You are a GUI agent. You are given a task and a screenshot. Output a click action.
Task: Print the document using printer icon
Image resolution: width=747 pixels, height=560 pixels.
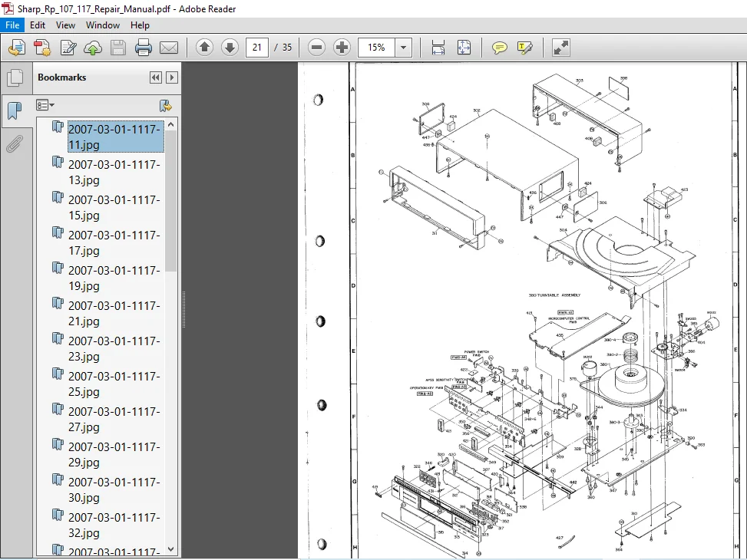coord(144,48)
